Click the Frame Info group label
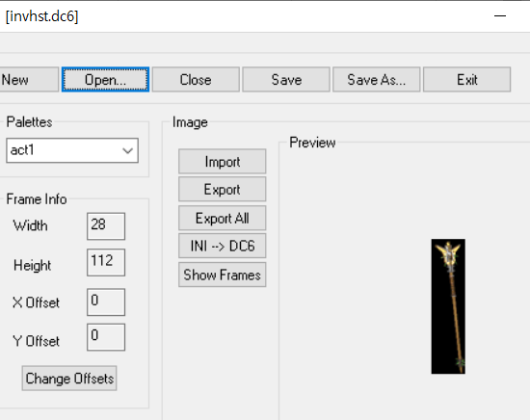Screen dimensions: 530x420 point(37,199)
